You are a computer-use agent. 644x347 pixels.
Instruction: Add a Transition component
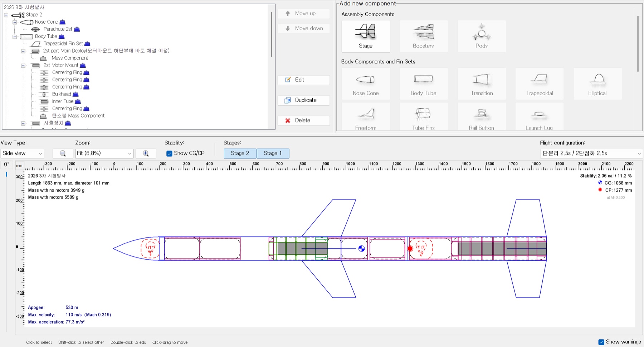pos(482,84)
